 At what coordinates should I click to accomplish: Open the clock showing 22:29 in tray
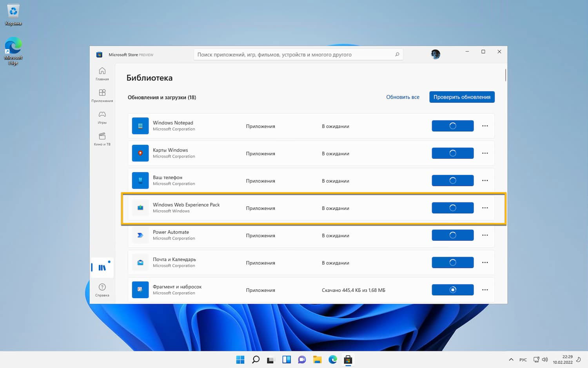tap(563, 359)
